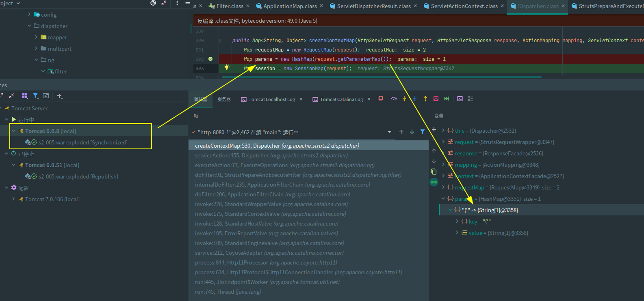Screen dimensions: 644x301
Task: Click the Evaluate Expression console icon
Action: 460,99
